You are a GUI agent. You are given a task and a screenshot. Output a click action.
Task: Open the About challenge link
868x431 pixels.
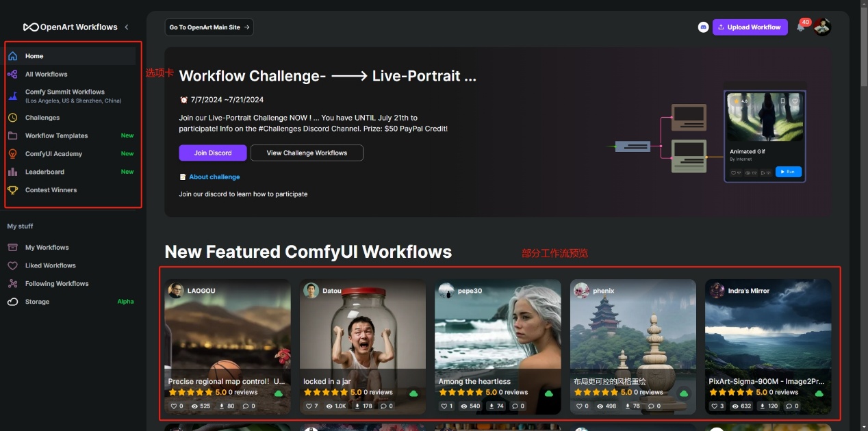coord(214,177)
